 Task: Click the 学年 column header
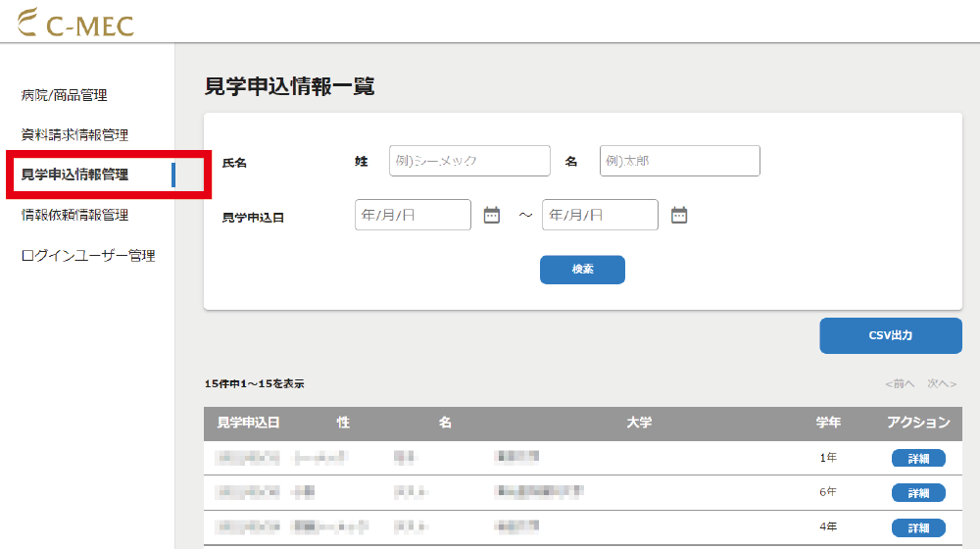pyautogui.click(x=828, y=424)
